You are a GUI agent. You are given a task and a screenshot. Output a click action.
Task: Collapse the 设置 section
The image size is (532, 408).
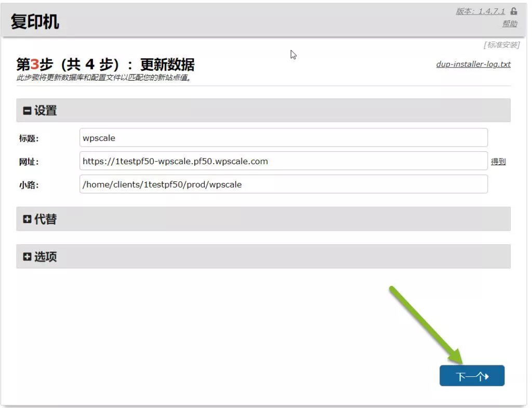coord(263,110)
